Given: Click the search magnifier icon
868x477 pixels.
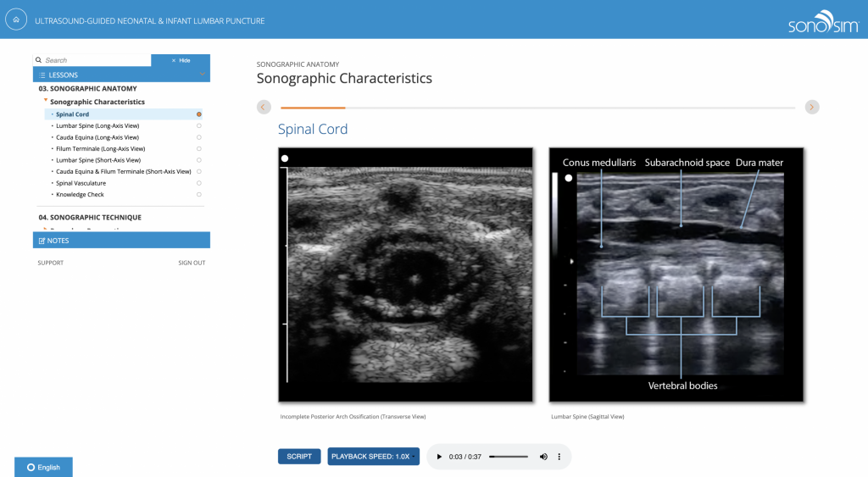Looking at the screenshot, I should [x=39, y=61].
